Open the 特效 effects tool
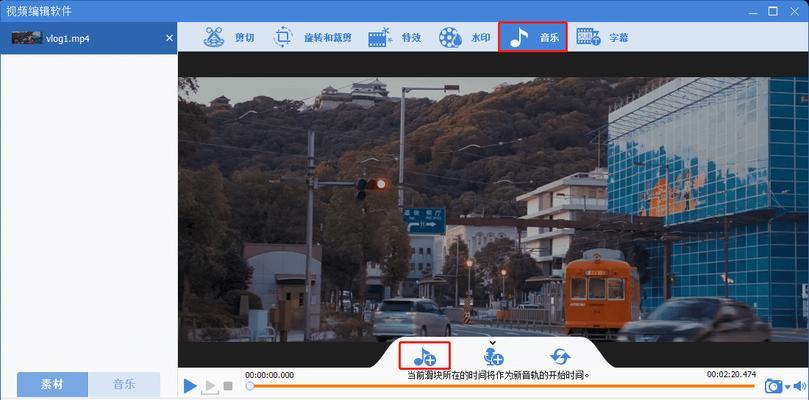The image size is (809, 400). [395, 37]
